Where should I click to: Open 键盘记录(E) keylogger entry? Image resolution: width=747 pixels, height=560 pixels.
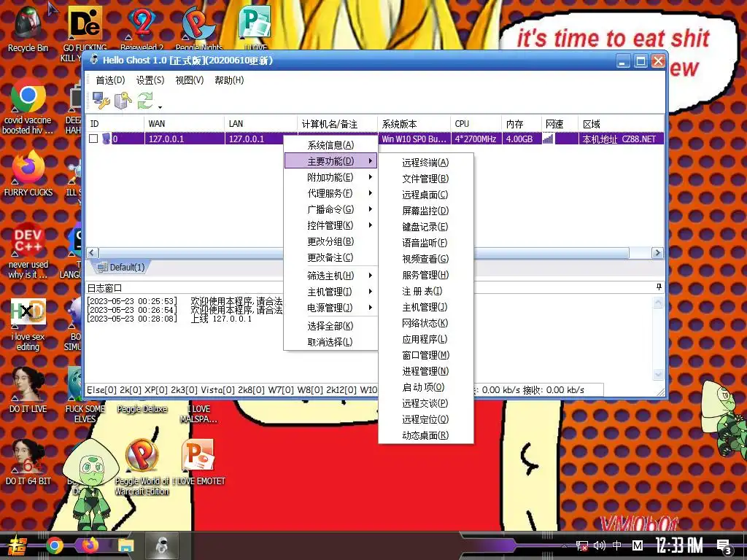click(425, 227)
